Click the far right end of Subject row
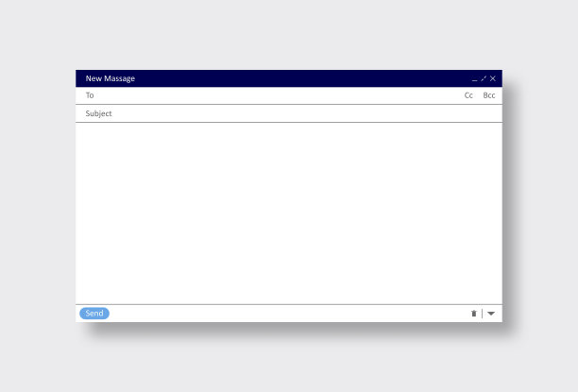 point(491,113)
